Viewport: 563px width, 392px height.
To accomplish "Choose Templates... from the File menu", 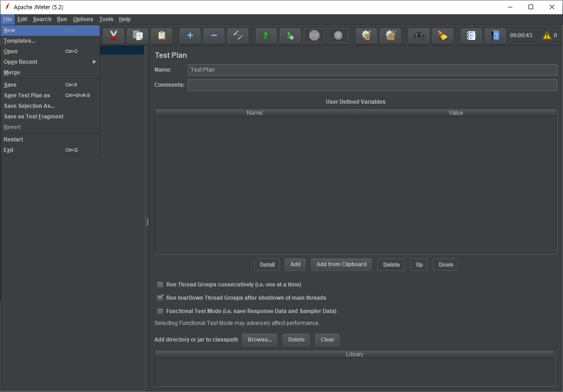I will click(50, 41).
